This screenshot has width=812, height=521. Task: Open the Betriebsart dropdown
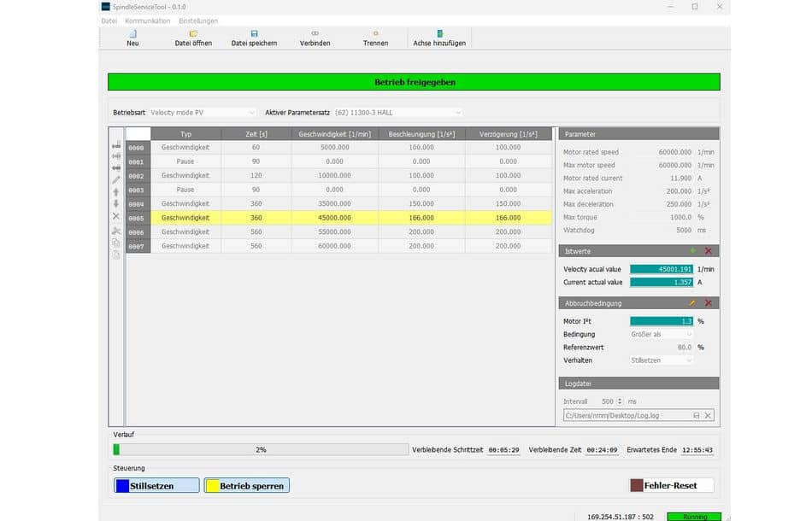[x=203, y=112]
